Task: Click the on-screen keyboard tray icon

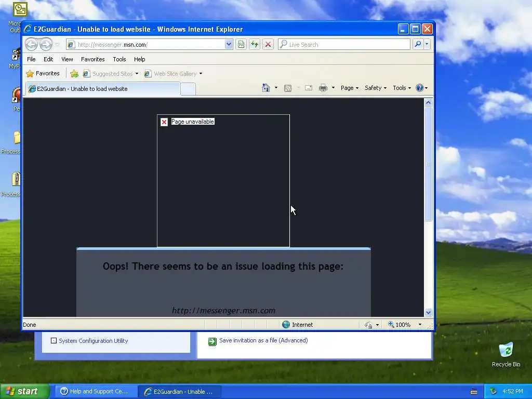Action: (x=474, y=392)
